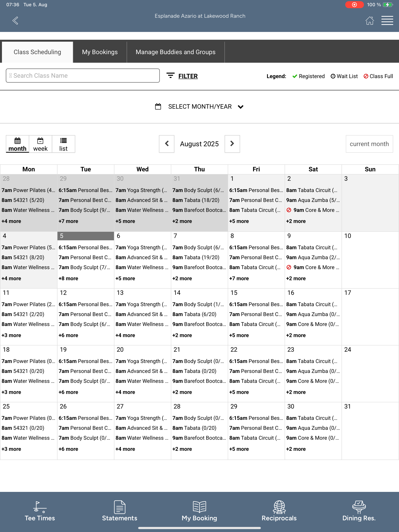This screenshot has height=532, width=399.
Task: Click the screen recording indicator in status bar
Action: click(x=354, y=4)
